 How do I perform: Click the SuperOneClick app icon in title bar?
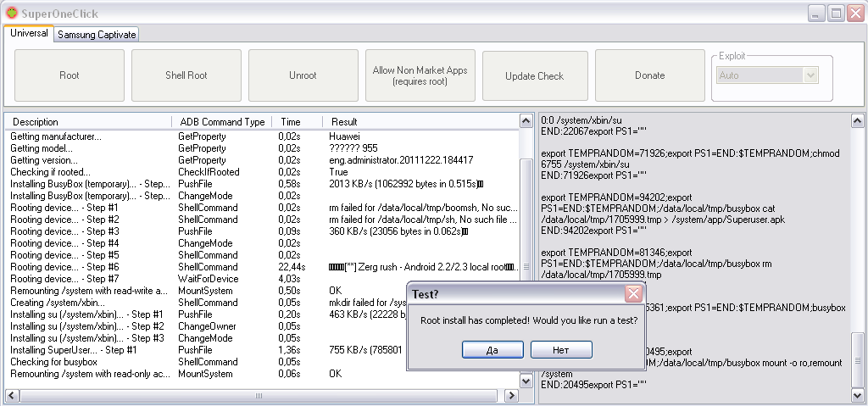point(12,13)
